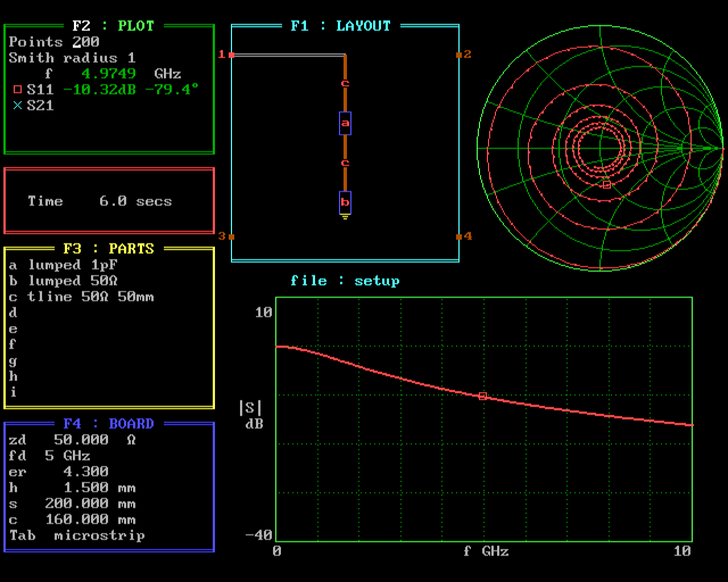Click port 4 connector in layout

(x=459, y=236)
